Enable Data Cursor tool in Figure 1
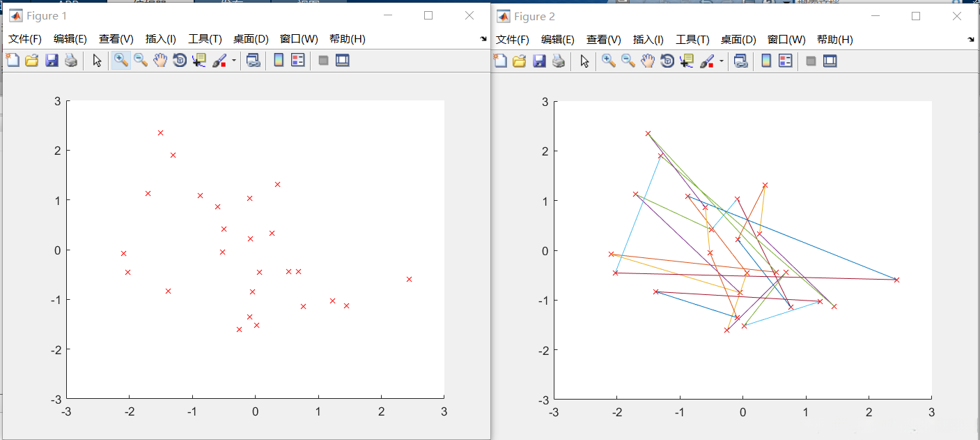This screenshot has height=440, width=980. [199, 61]
